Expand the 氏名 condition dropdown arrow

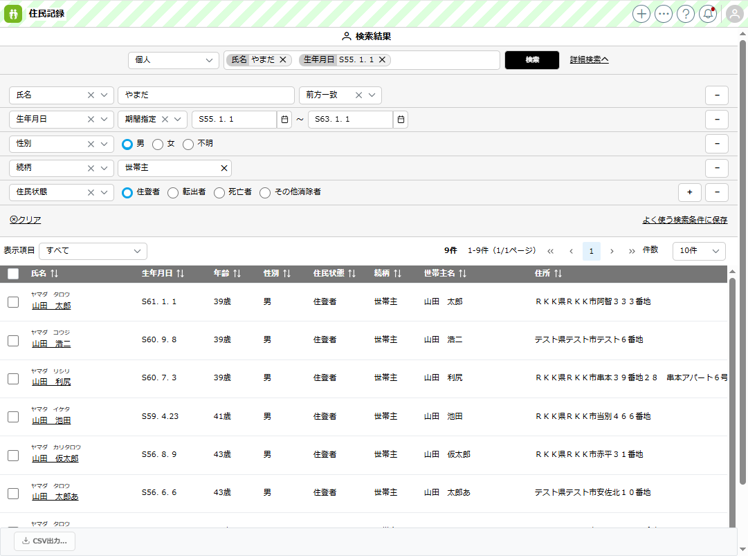pyautogui.click(x=104, y=95)
